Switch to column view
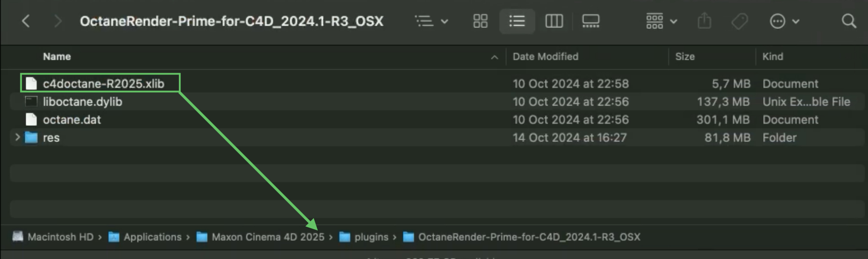The width and height of the screenshot is (868, 259). point(554,21)
